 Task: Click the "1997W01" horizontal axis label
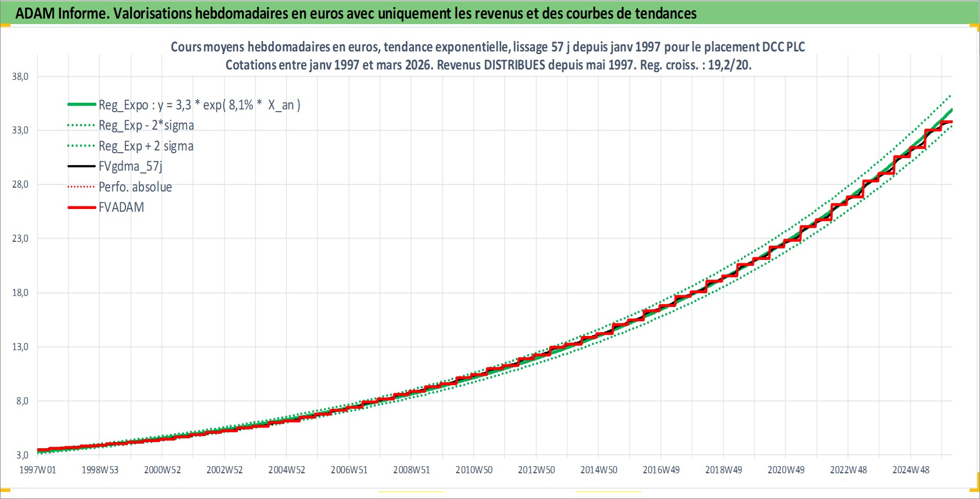(x=38, y=470)
